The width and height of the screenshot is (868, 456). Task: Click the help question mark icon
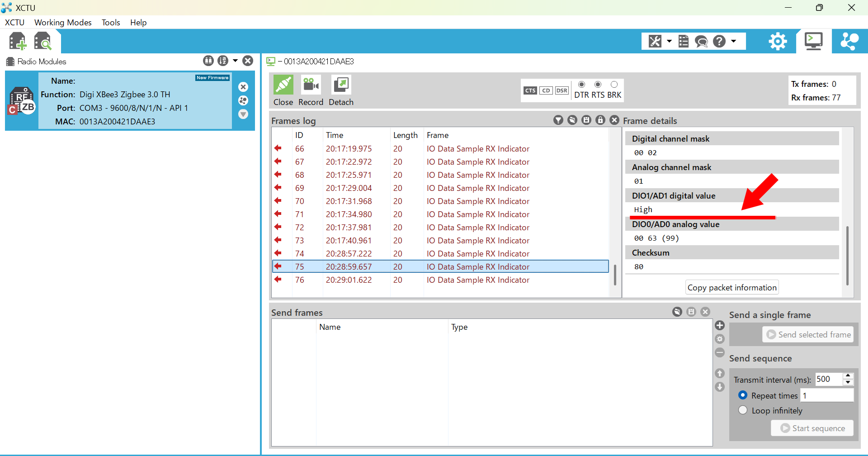click(x=719, y=41)
